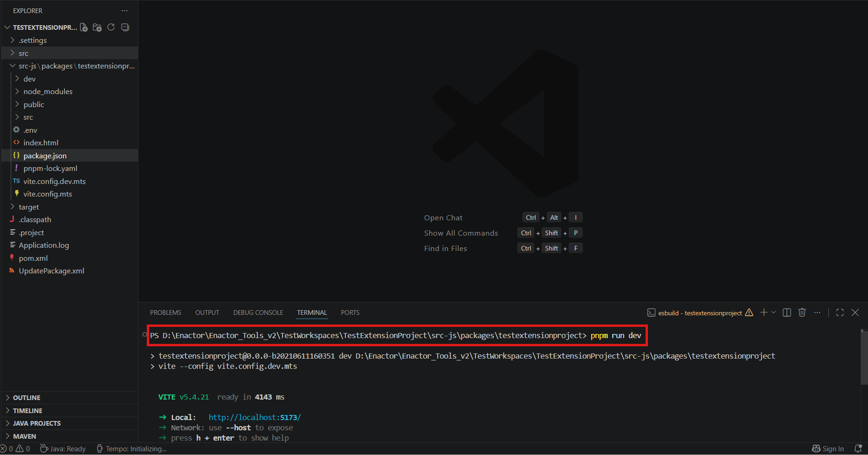The image size is (868, 455).
Task: Click the New File icon in Explorer header
Action: click(x=84, y=27)
